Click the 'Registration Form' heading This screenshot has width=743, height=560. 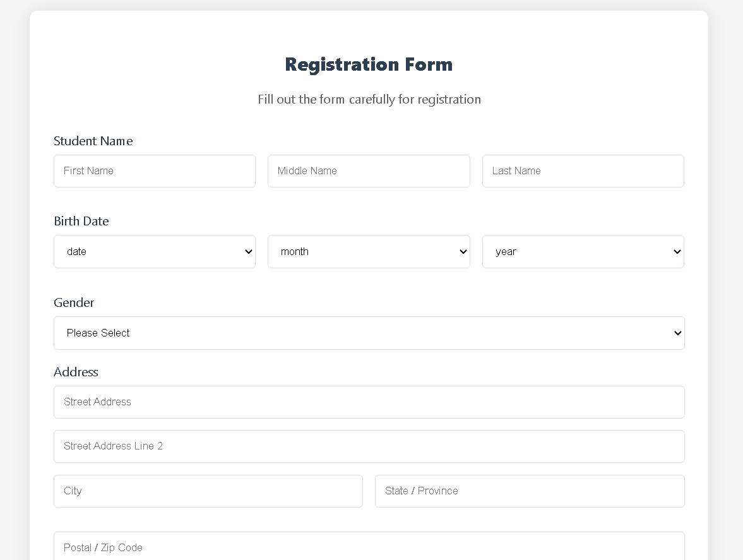pos(369,64)
